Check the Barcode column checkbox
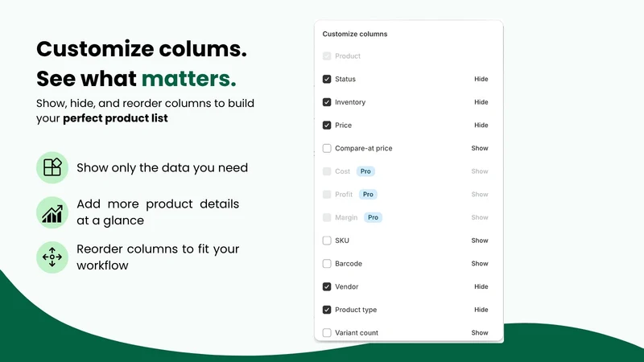This screenshot has width=644, height=362. pos(327,264)
